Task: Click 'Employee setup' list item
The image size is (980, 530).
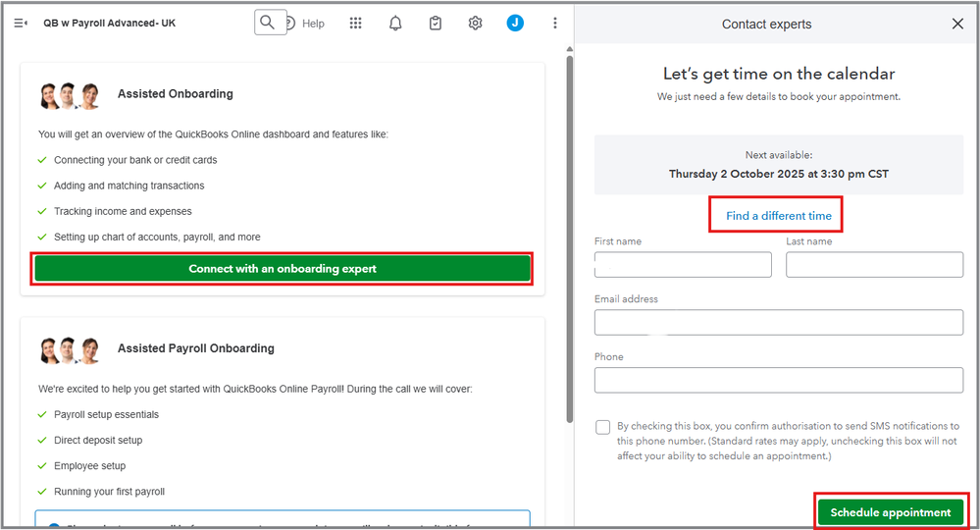Action: pos(89,465)
